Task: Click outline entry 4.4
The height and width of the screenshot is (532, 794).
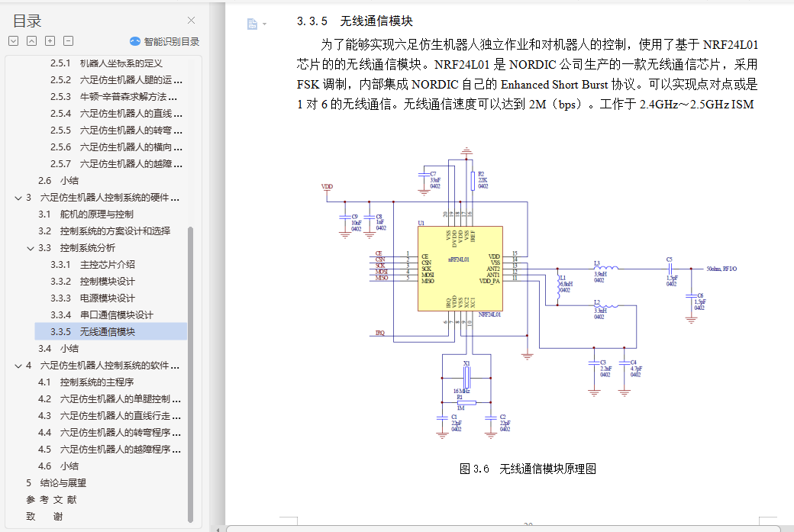Action: point(109,432)
